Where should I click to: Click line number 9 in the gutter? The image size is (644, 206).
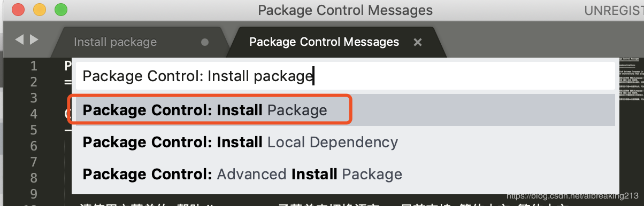(x=34, y=194)
